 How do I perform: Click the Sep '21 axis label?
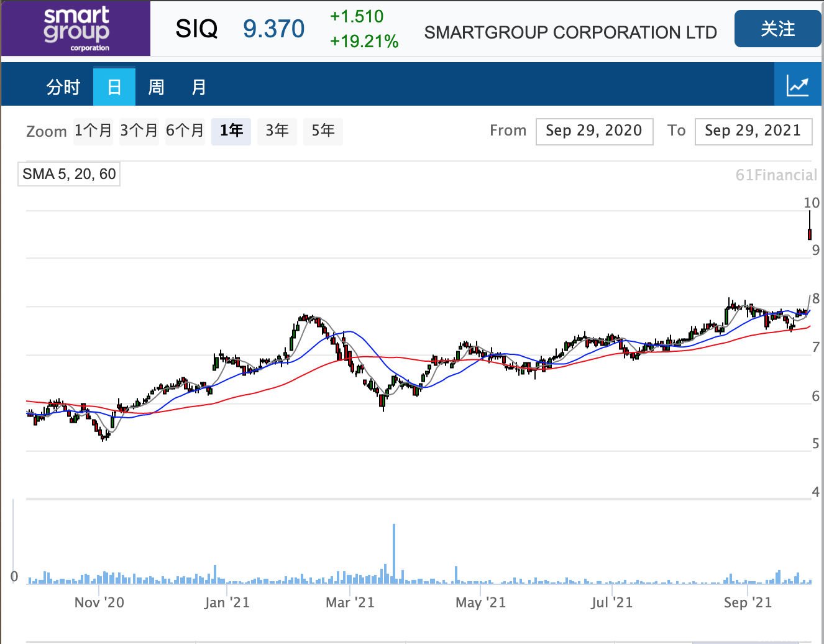(748, 602)
